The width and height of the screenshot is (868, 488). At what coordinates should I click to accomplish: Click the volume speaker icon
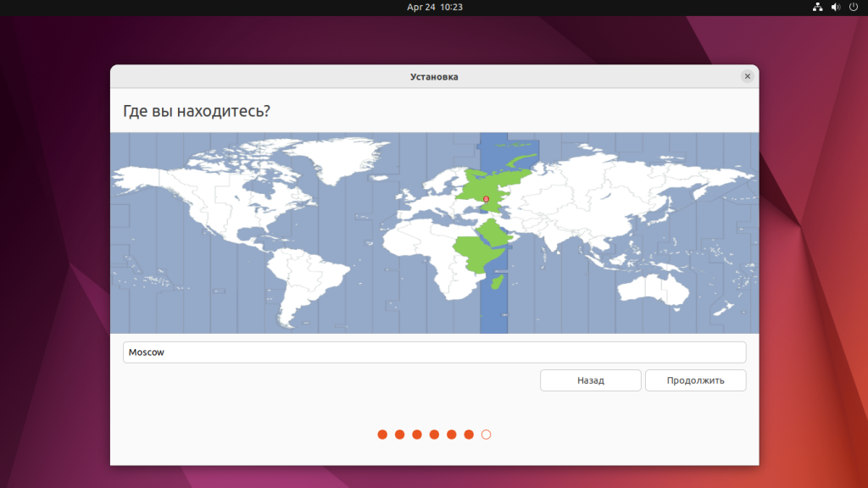836,7
